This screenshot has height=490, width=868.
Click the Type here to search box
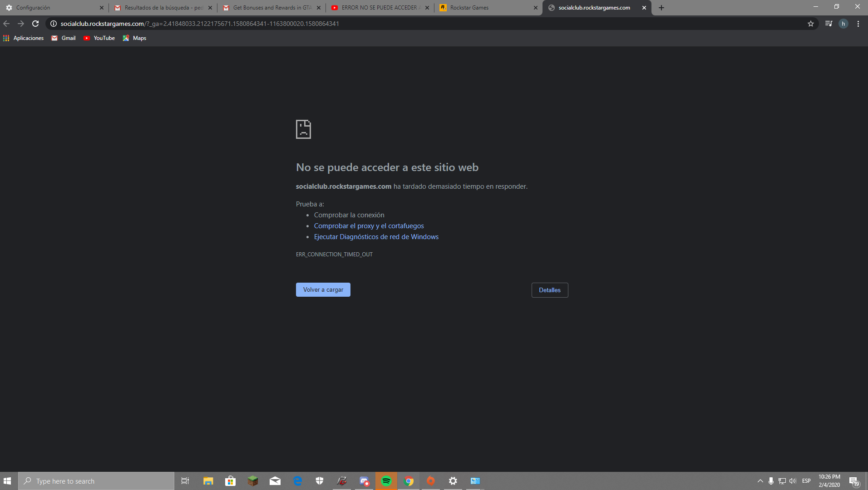tap(96, 481)
